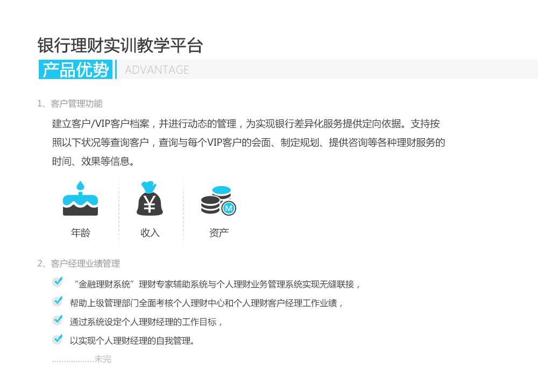Click the ADVANTAGE header text
538x392 pixels.
(157, 70)
